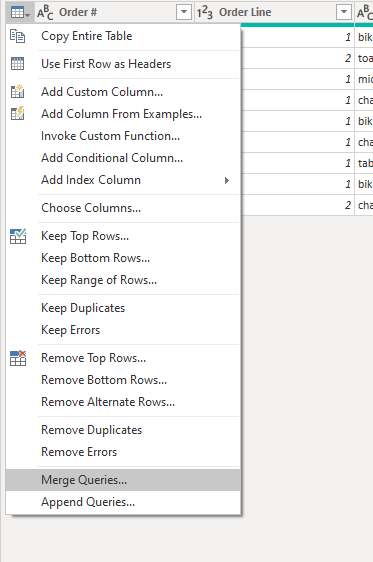The height and width of the screenshot is (562, 373).
Task: Select Use First Row as Headers
Action: click(123, 64)
